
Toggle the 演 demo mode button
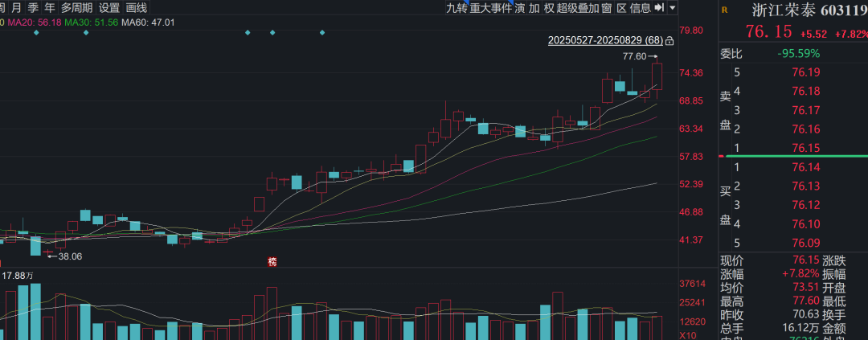pyautogui.click(x=521, y=8)
